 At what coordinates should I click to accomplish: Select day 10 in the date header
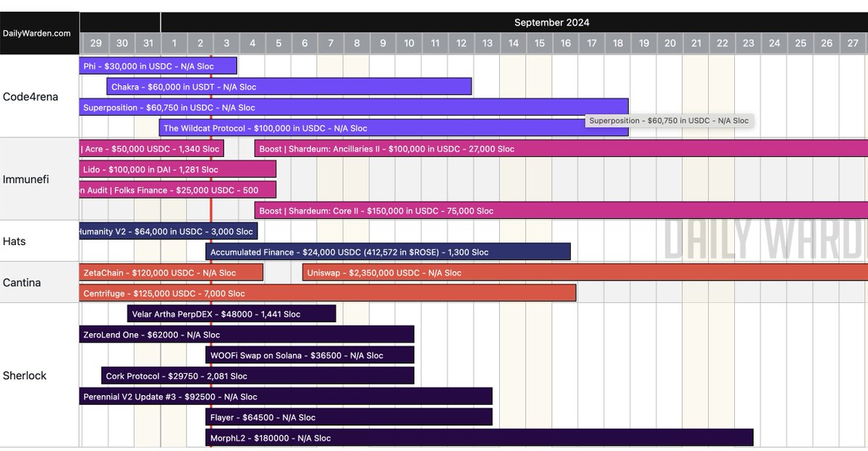click(409, 43)
